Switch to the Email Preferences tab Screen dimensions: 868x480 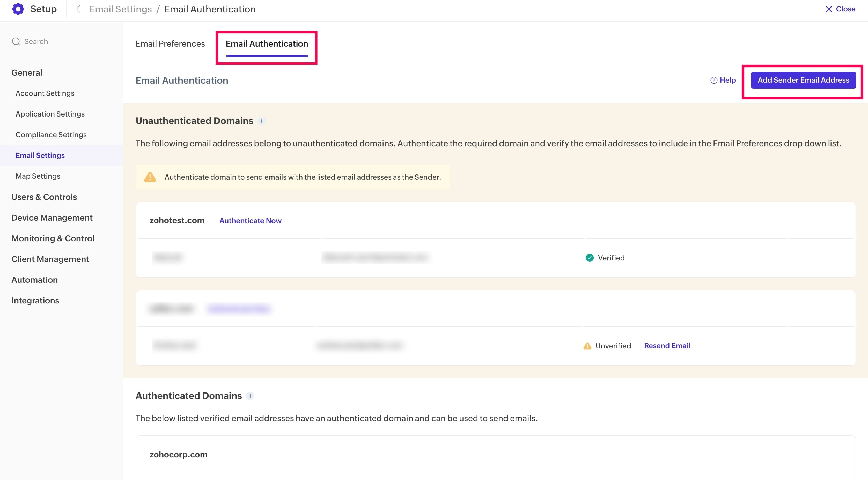(x=170, y=44)
